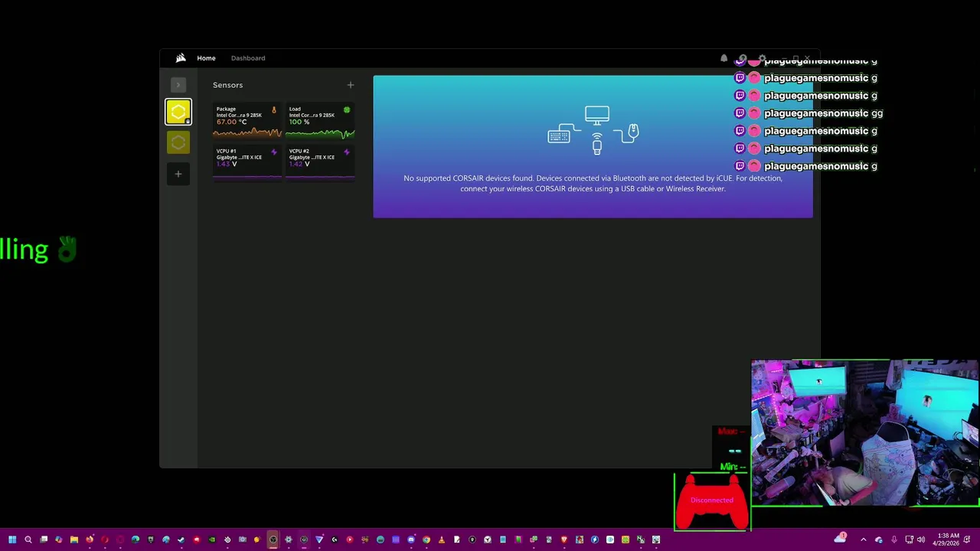This screenshot has height=551, width=980.
Task: Open File Explorer from taskbar
Action: [x=74, y=540]
